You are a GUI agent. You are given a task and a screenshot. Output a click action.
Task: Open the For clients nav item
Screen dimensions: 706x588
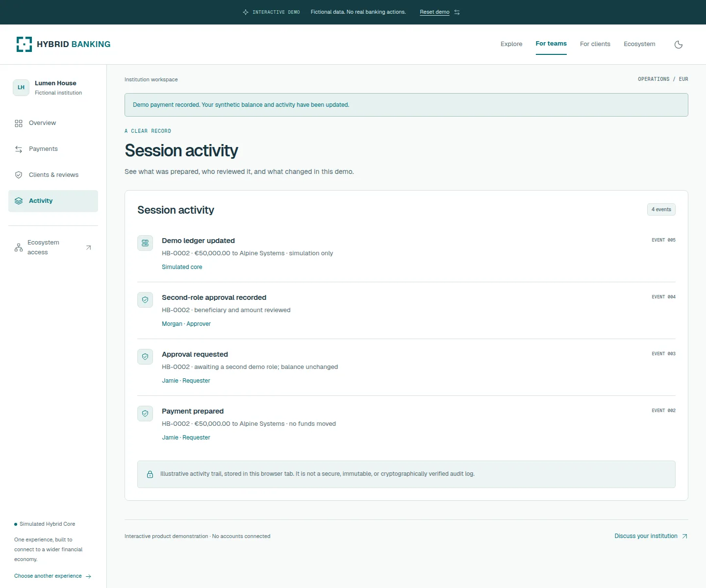tap(595, 44)
